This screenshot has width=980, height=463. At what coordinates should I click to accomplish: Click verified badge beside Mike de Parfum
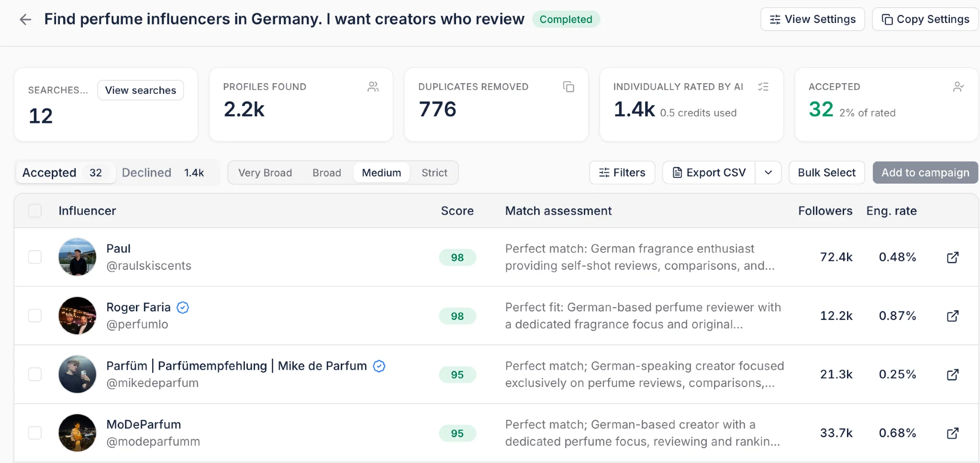[379, 366]
